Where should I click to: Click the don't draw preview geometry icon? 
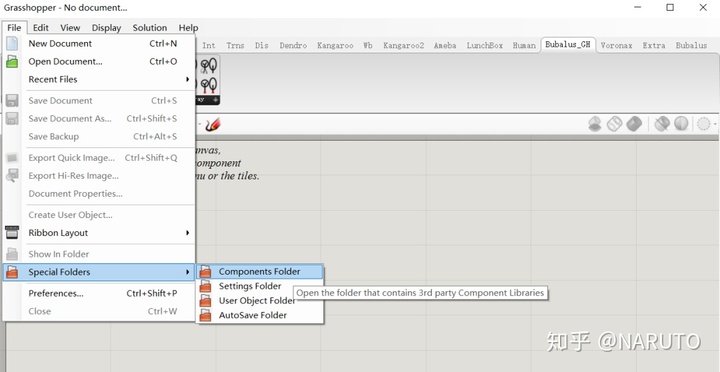[595, 124]
